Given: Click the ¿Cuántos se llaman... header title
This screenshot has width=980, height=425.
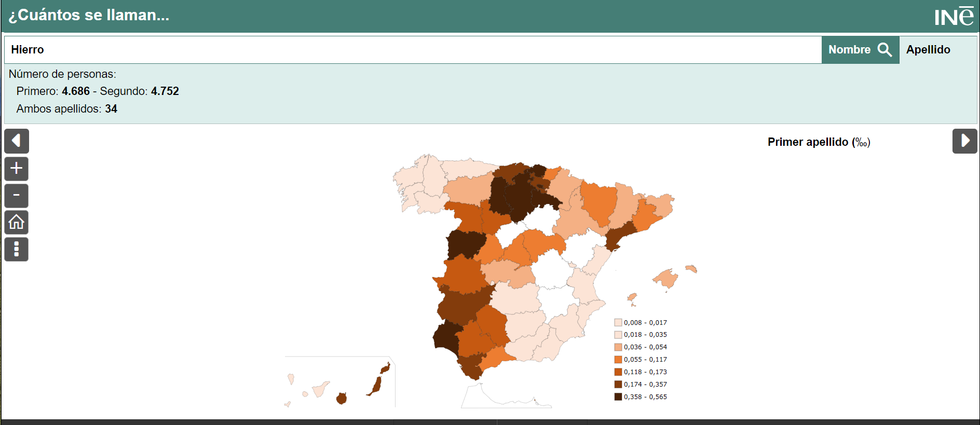Looking at the screenshot, I should 89,15.
